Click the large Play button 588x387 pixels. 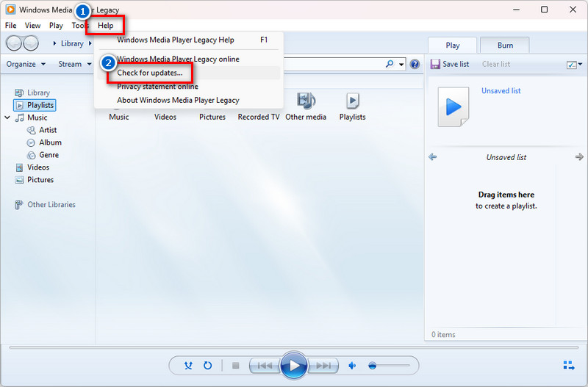(294, 365)
